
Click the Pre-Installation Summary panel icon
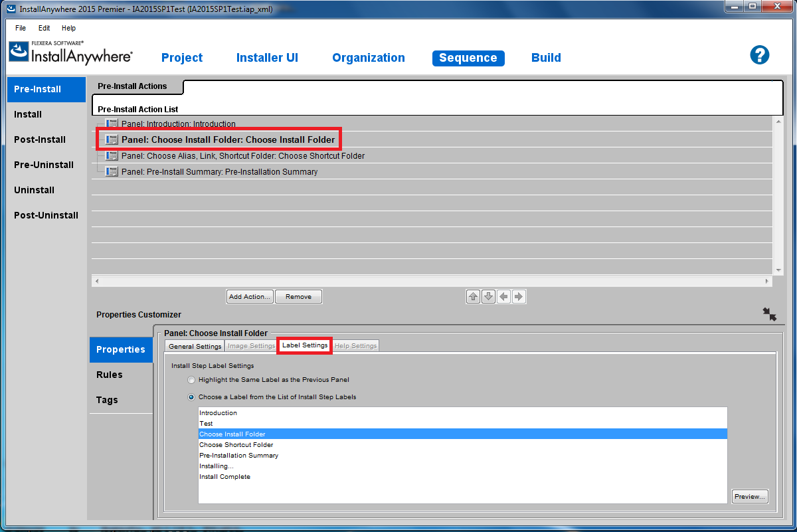pyautogui.click(x=112, y=171)
